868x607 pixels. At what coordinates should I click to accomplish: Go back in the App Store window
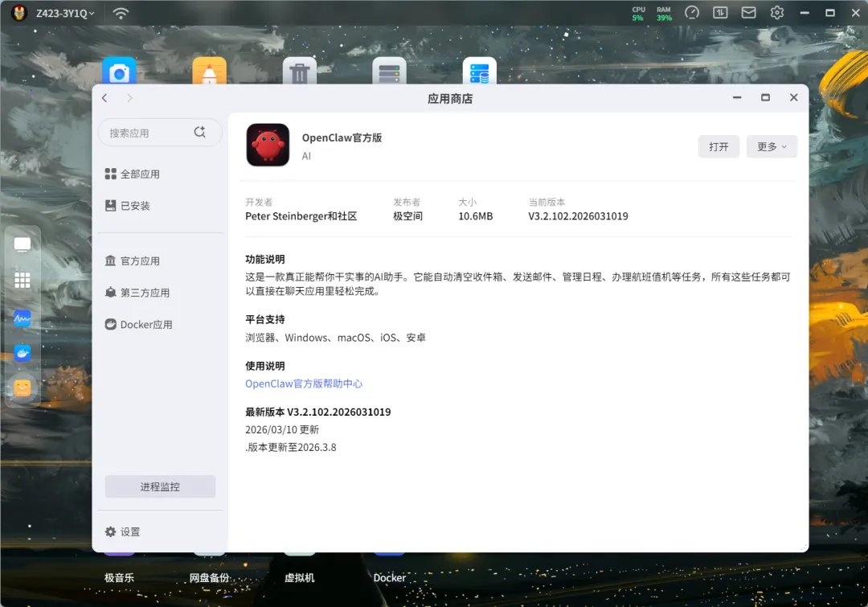[x=104, y=98]
